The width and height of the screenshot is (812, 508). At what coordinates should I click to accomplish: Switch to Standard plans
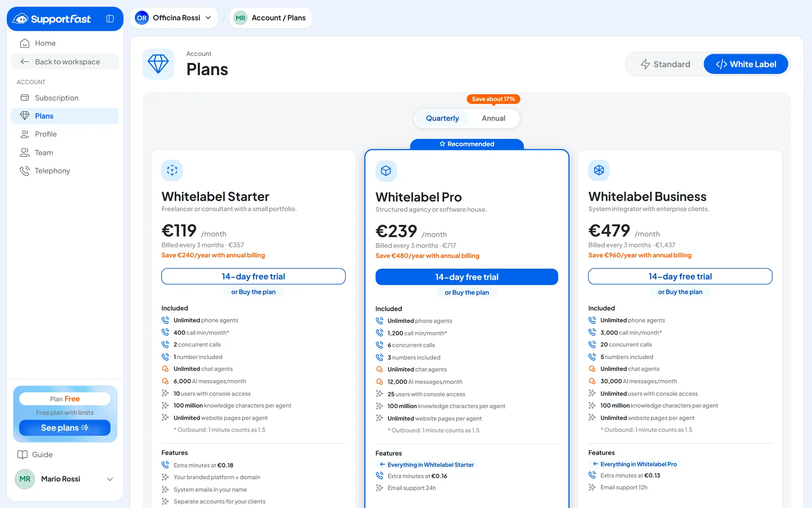(665, 64)
